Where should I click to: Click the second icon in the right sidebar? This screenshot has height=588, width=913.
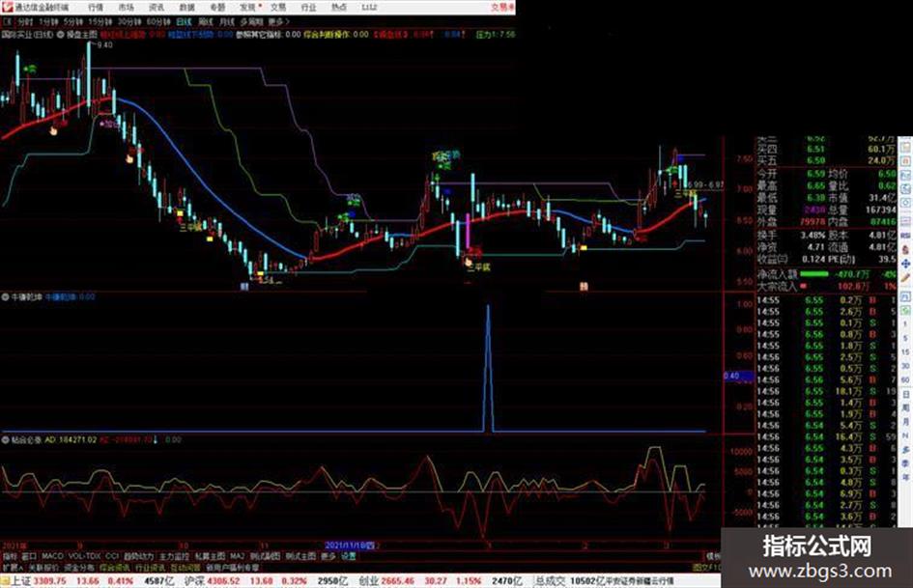[x=905, y=160]
